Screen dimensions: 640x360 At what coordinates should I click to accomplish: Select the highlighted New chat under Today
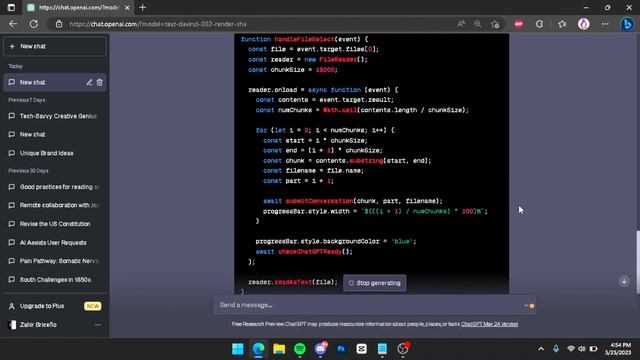tap(55, 82)
